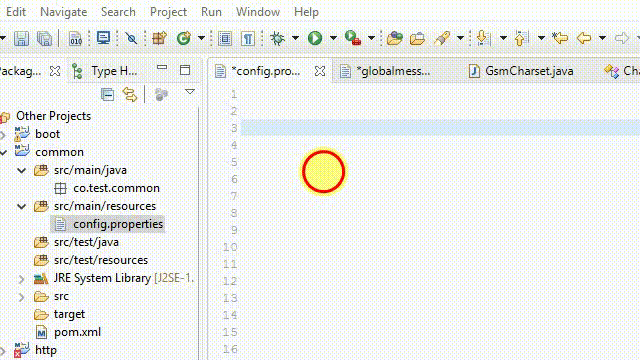
Task: Click the Save All toolbar icon
Action: [44, 39]
